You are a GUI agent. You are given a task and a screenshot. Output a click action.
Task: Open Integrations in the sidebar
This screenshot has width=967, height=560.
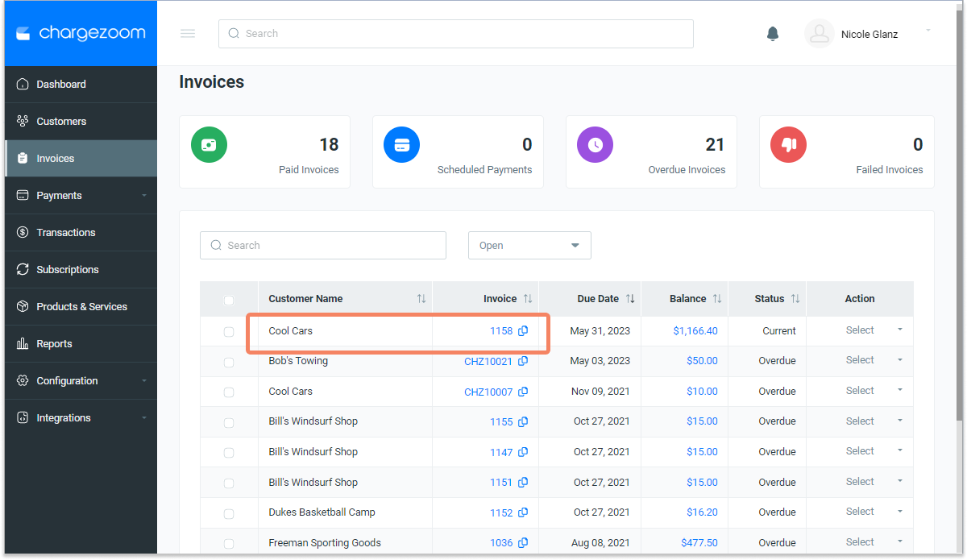81,418
